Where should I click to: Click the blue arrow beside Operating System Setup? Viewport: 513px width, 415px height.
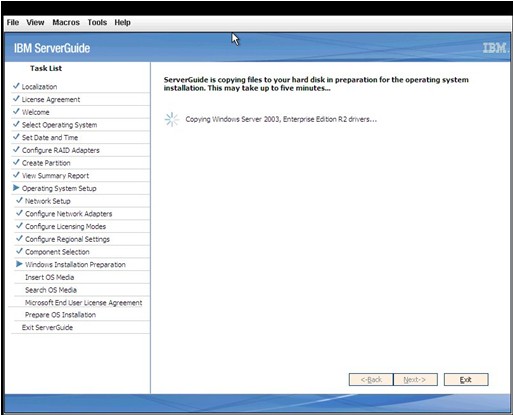16,188
